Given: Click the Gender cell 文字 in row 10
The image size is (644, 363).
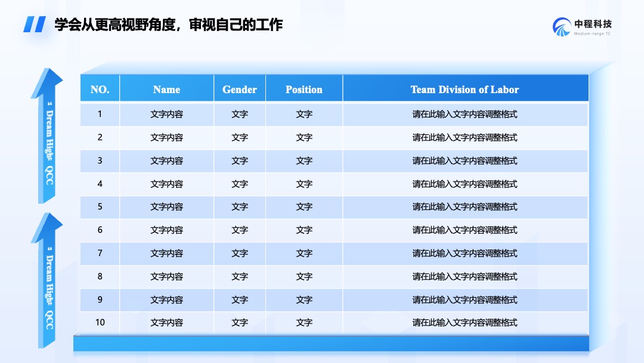Looking at the screenshot, I should [240, 323].
